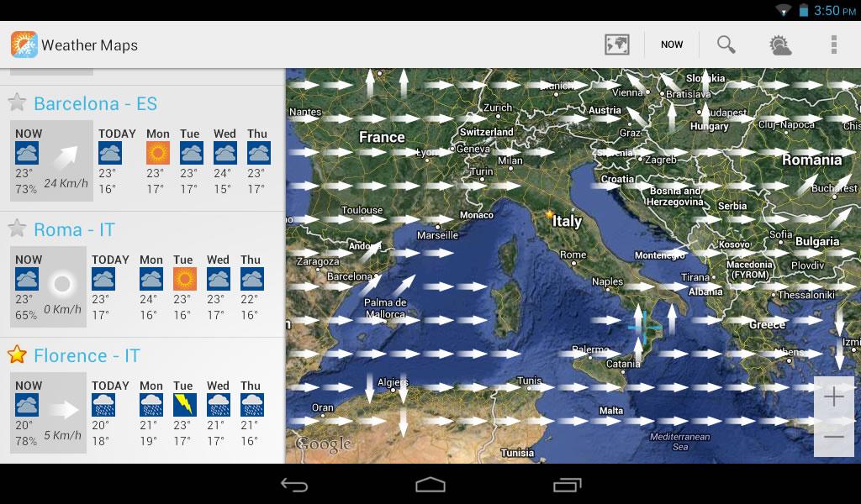Image resolution: width=861 pixels, height=504 pixels.
Task: Select Barcelona TODAY cloudy forecast icon
Action: (110, 153)
